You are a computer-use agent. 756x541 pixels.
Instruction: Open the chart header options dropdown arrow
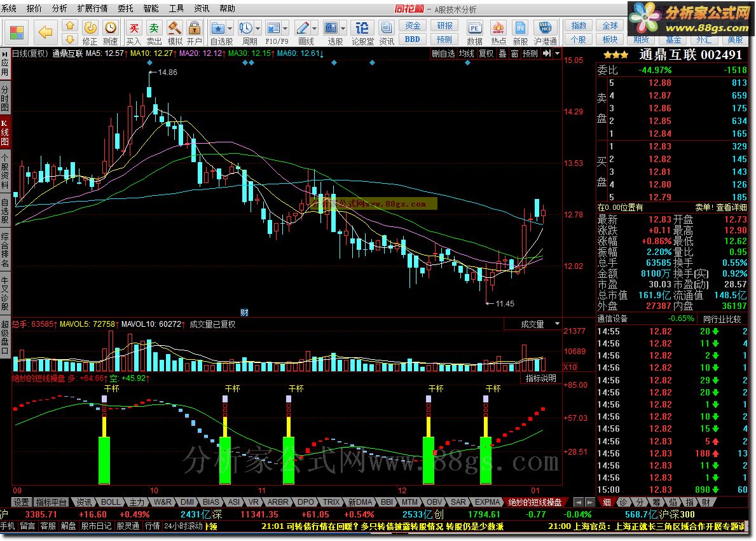557,53
